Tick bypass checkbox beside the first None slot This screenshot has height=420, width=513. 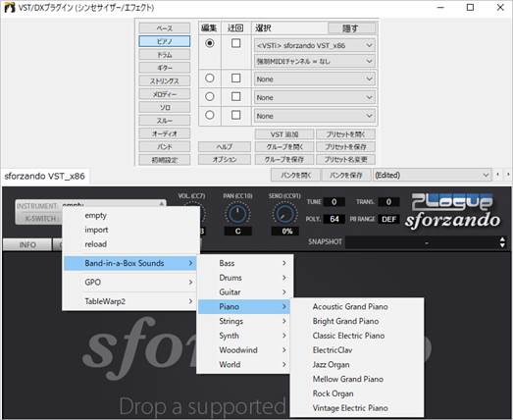tap(235, 79)
